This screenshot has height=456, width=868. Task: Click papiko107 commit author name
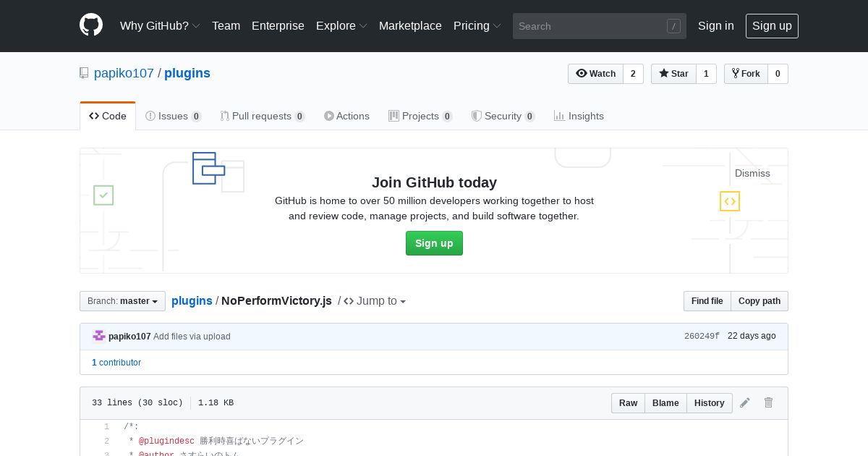(x=129, y=337)
